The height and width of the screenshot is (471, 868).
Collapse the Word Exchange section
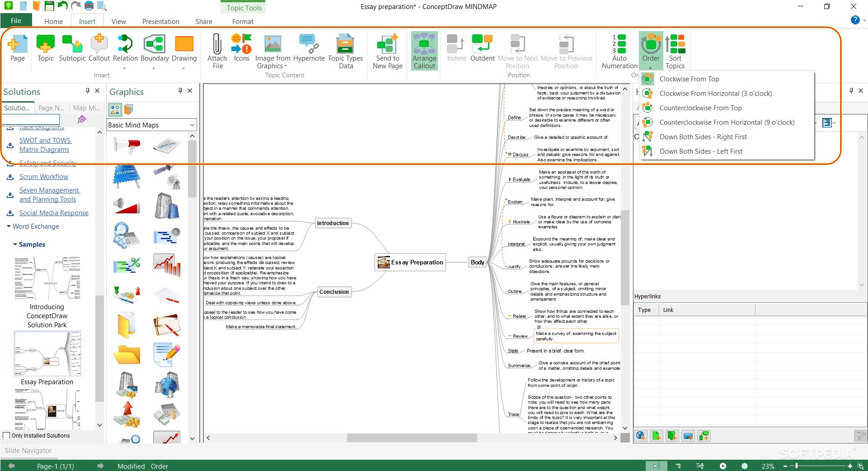(x=9, y=226)
